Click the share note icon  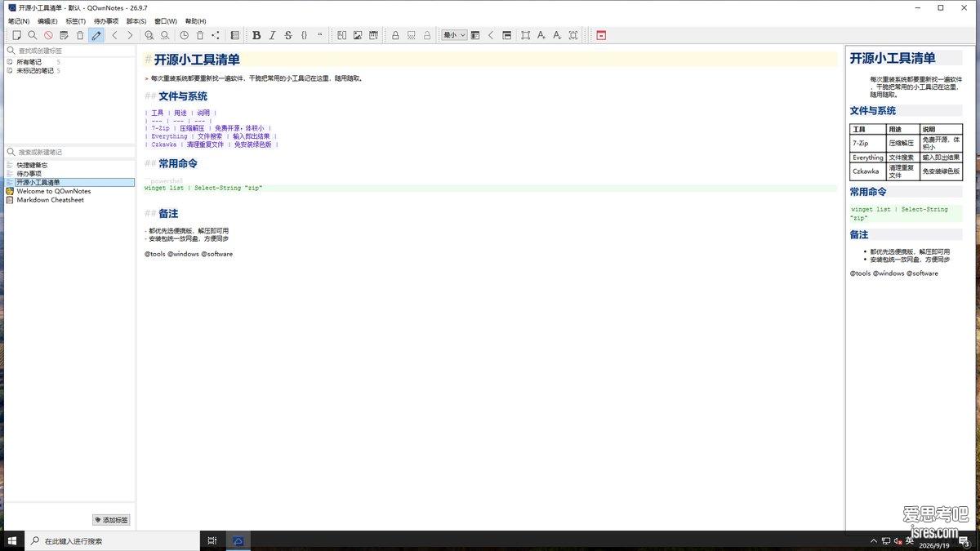pyautogui.click(x=216, y=35)
